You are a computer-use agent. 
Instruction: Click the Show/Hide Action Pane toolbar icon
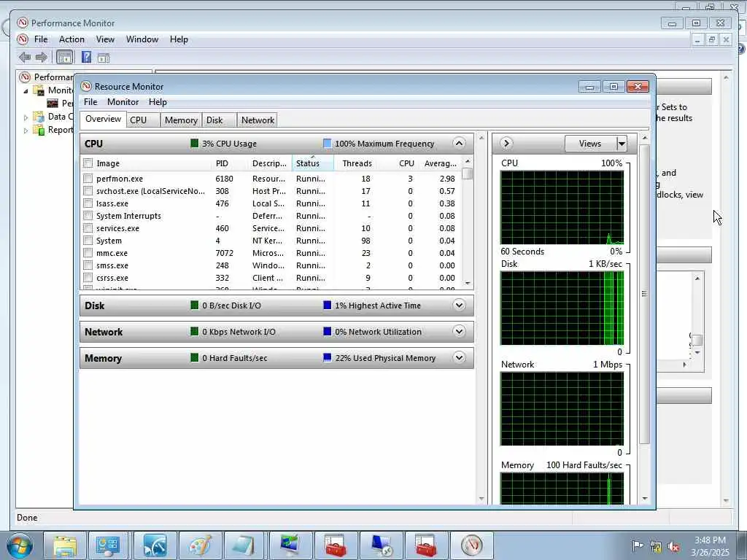click(x=104, y=58)
